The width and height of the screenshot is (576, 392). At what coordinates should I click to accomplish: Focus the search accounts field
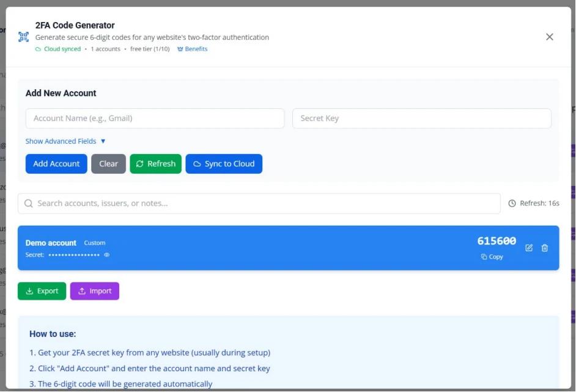259,204
